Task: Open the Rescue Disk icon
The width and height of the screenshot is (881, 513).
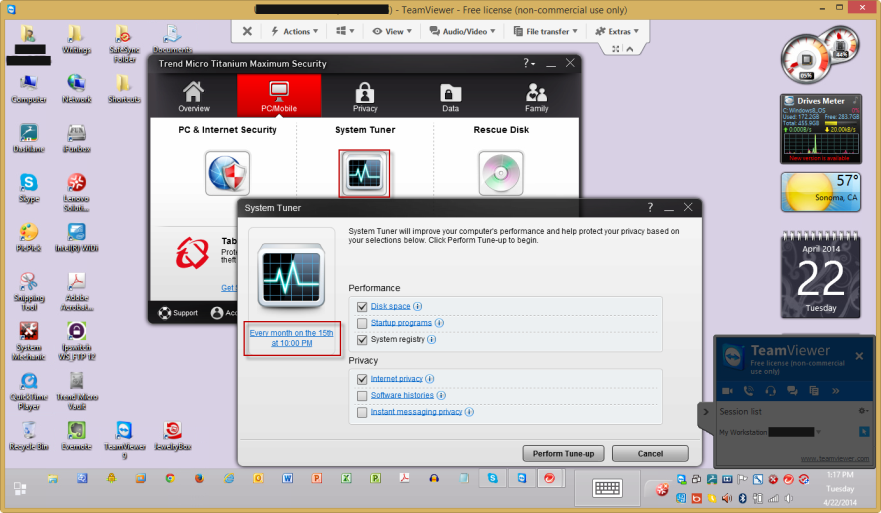Action: coord(500,173)
